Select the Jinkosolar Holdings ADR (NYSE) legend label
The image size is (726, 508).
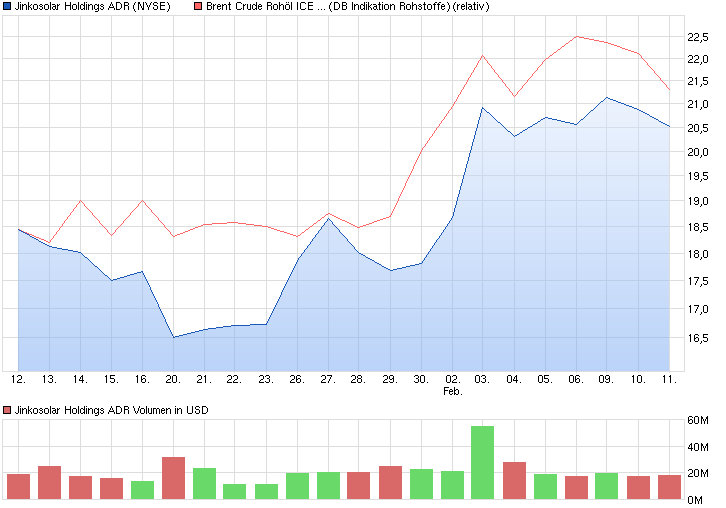93,6
